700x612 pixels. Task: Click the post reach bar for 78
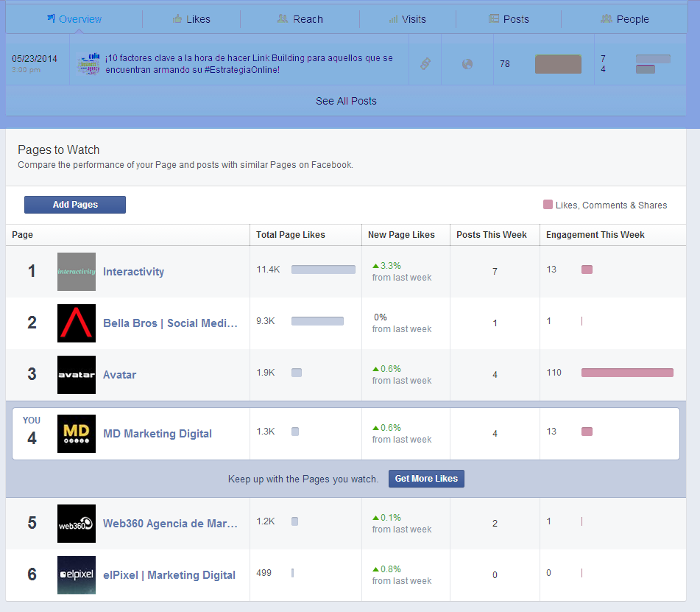558,64
